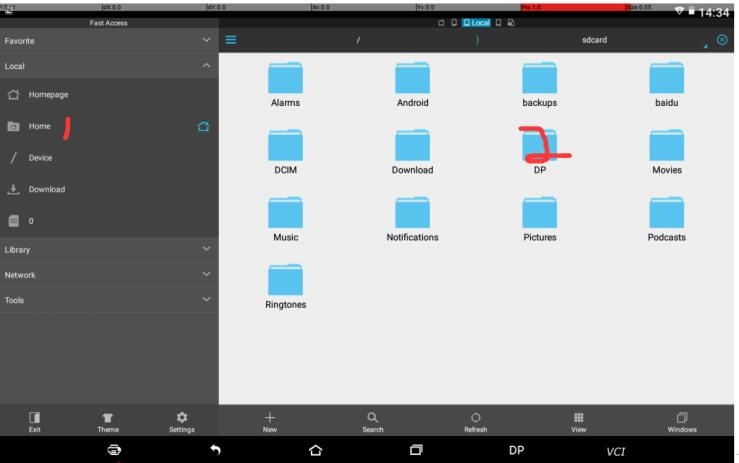This screenshot has width=739, height=463.
Task: Close the current sdcard window
Action: tap(723, 40)
